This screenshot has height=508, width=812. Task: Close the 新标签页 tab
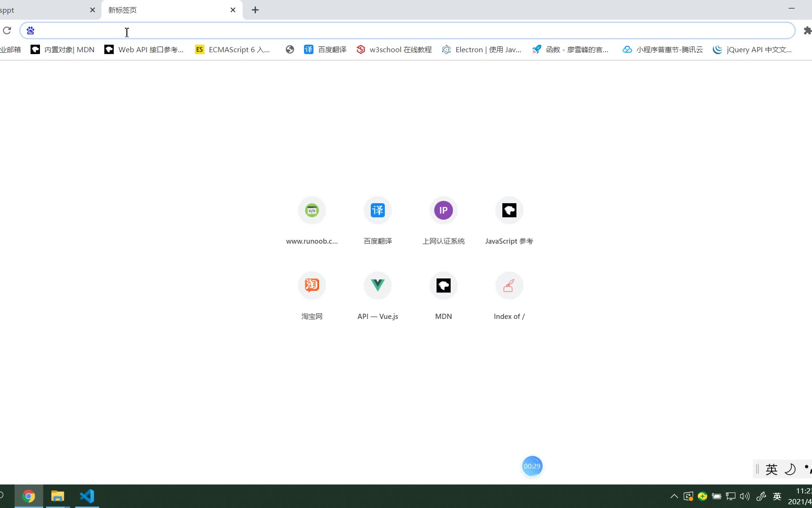coord(233,10)
